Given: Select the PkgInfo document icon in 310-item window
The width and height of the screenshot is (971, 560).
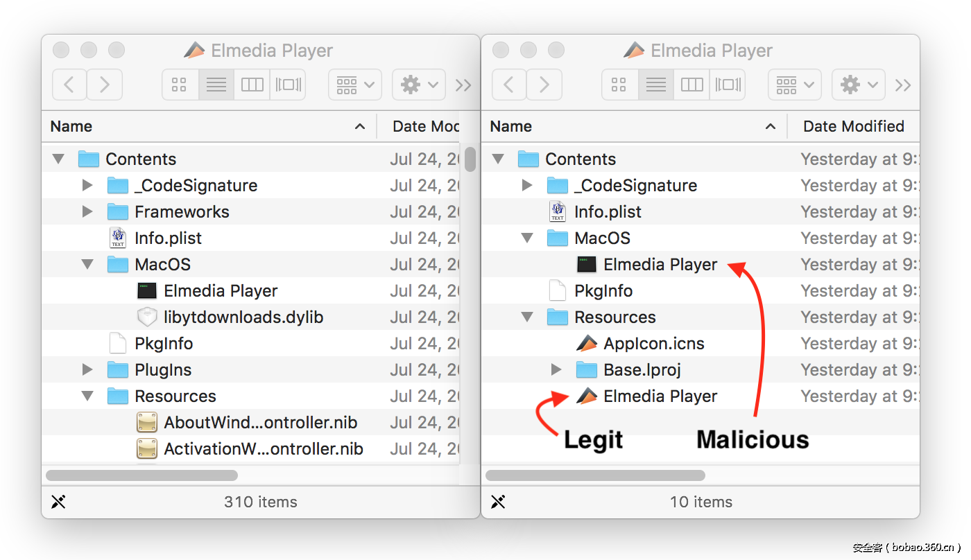Looking at the screenshot, I should (x=118, y=344).
